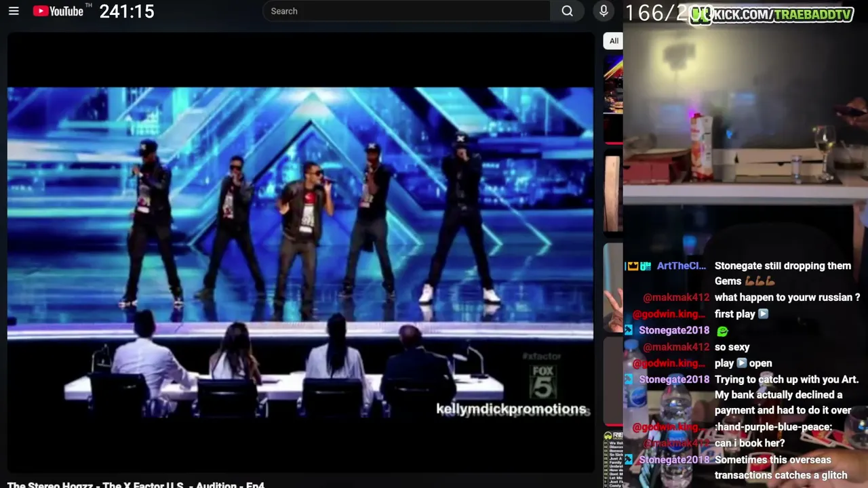
Task: Click the chat message "play open"
Action: click(743, 363)
